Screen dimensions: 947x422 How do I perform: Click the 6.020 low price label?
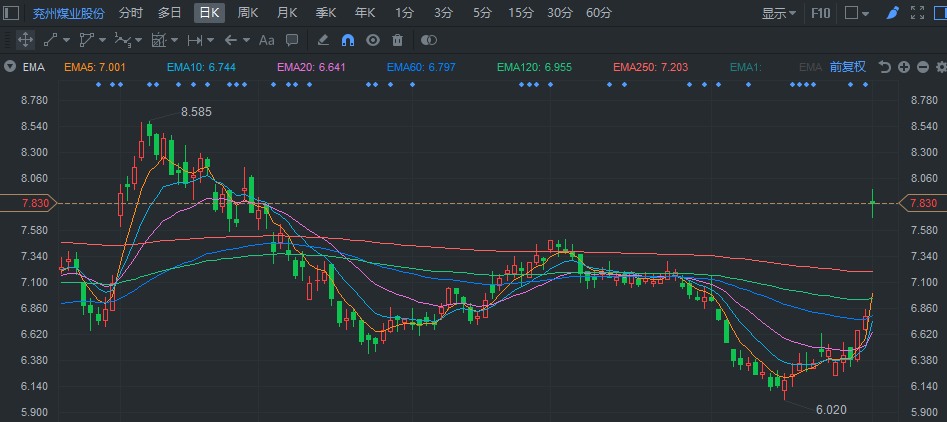(831, 410)
